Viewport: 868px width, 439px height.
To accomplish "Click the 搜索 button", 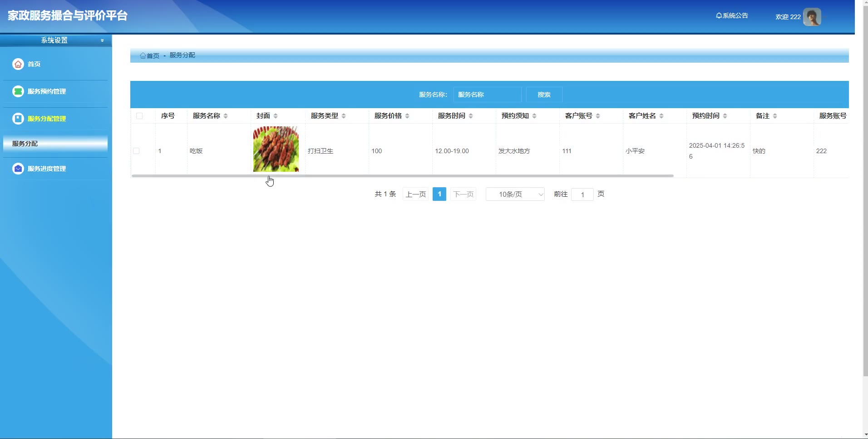I will click(x=544, y=95).
